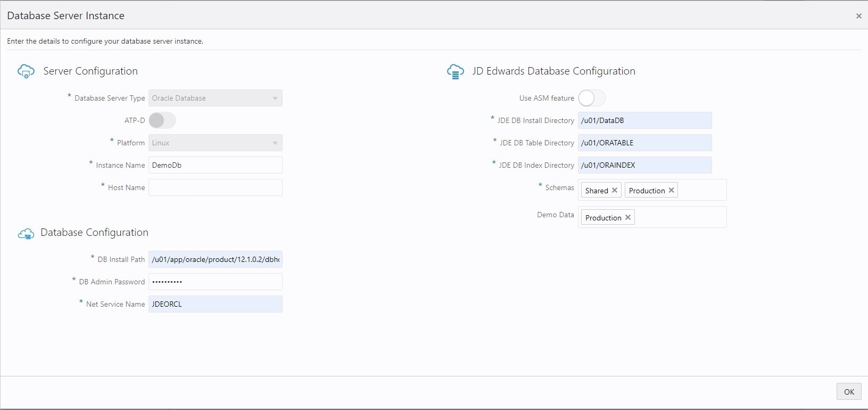Remove Production from the Schemas field
Image resolution: width=868 pixels, height=410 pixels.
(x=672, y=190)
